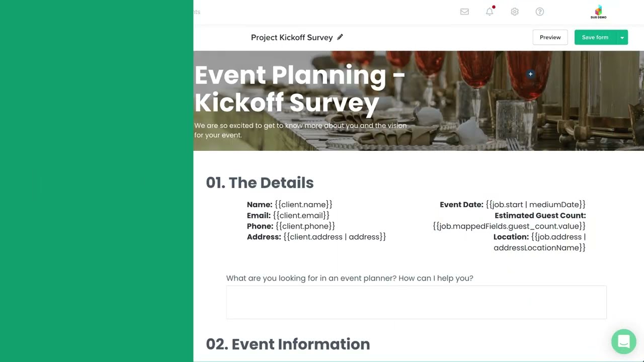
Task: Click the banner heading Event Planning - Kickoff Survey
Action: pos(299,88)
